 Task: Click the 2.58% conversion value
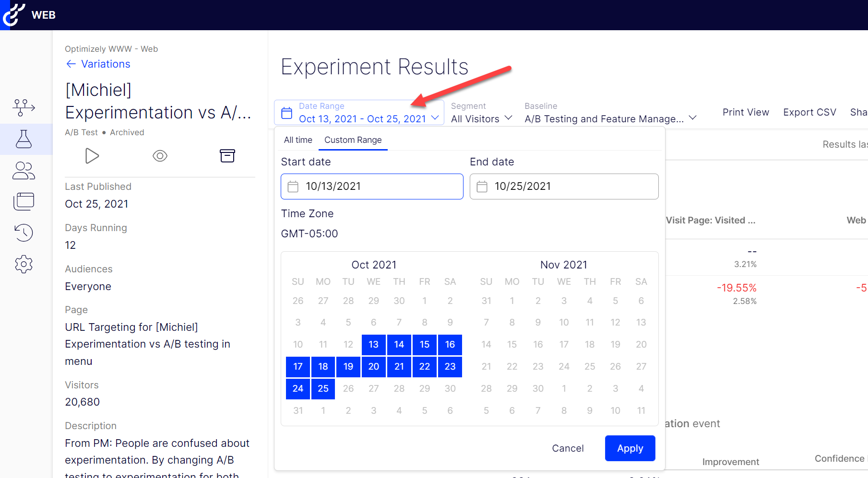point(745,301)
